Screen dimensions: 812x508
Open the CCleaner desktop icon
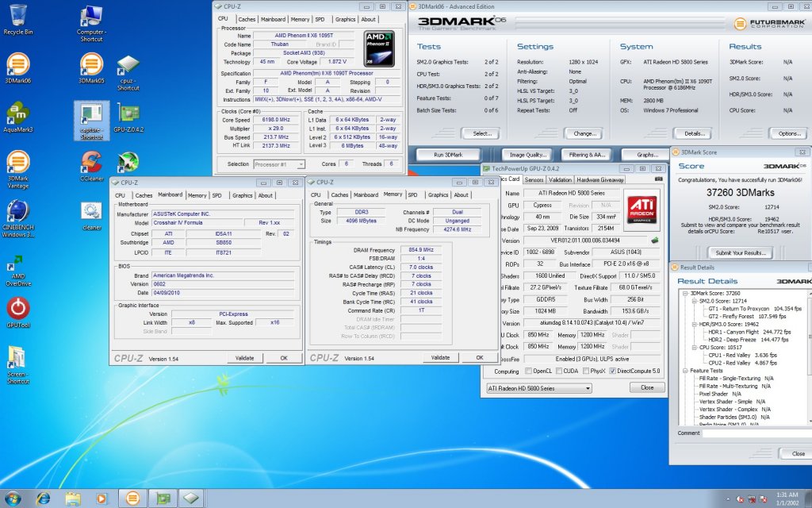coord(92,166)
